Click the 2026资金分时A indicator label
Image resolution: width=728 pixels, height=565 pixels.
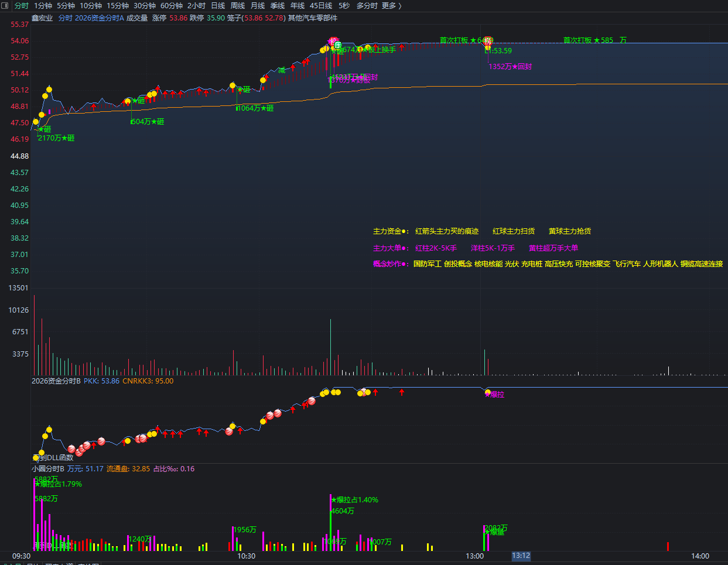coord(100,18)
